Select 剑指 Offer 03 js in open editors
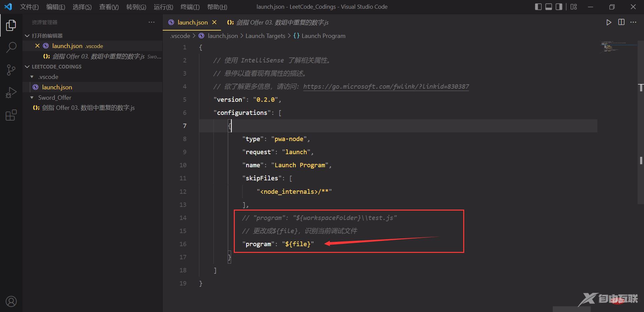Screen dimensions: 644x312 coord(93,56)
